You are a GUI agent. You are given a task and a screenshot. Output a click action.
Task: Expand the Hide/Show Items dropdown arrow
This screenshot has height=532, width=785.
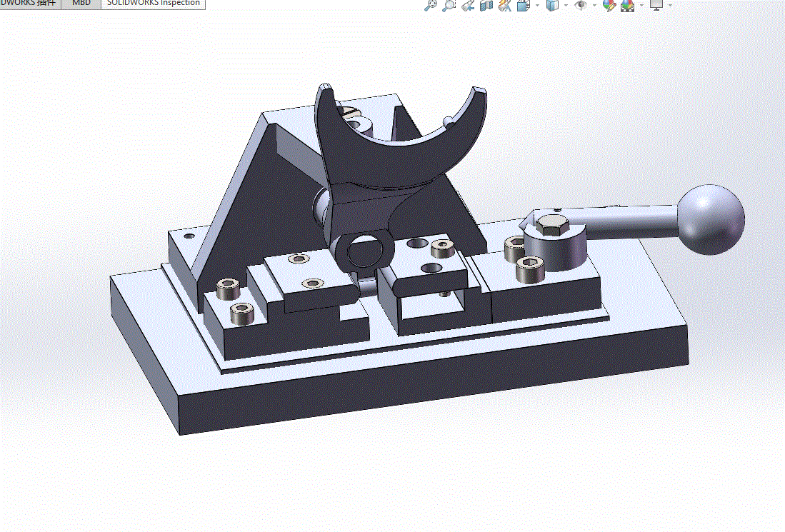pyautogui.click(x=594, y=6)
